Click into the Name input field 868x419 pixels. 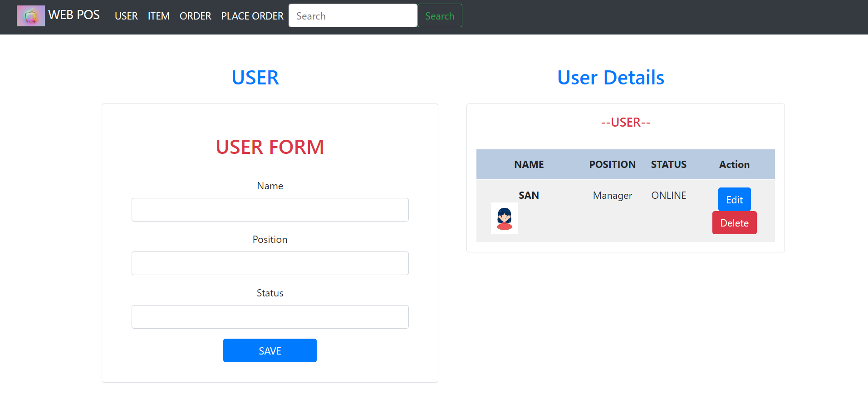coord(270,210)
